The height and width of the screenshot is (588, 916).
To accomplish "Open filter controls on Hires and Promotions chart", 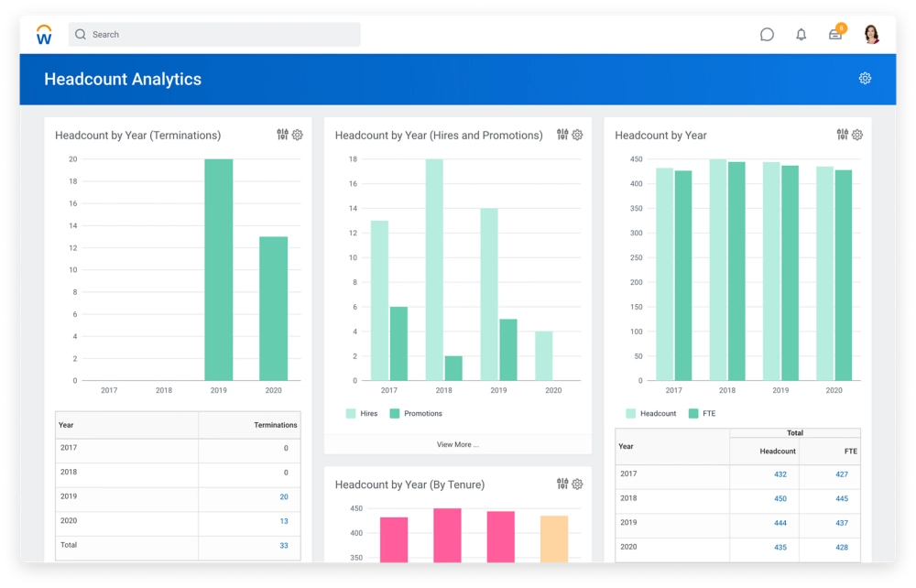I will point(562,135).
